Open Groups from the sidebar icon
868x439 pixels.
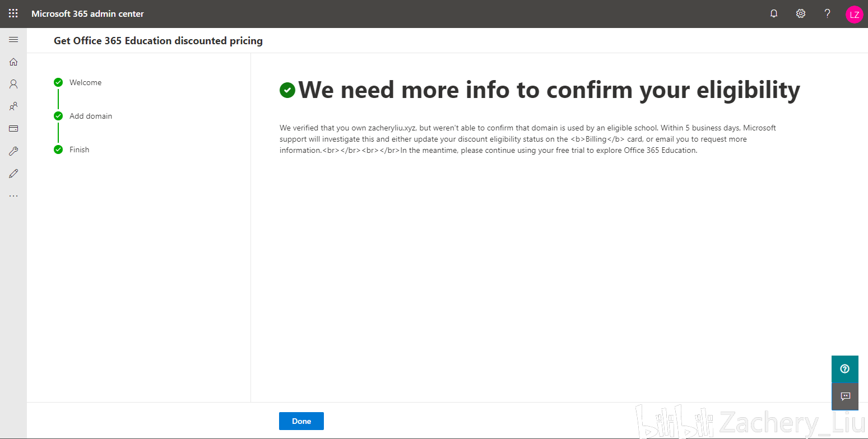click(13, 106)
